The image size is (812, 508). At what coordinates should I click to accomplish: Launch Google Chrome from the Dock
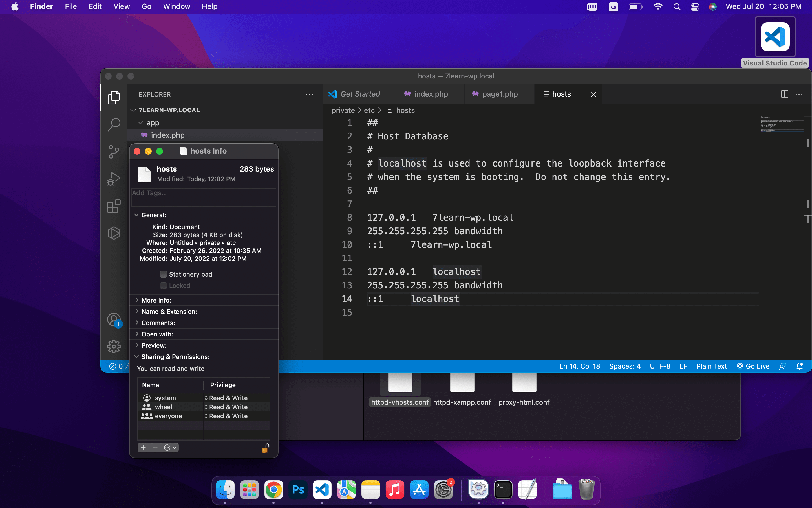pyautogui.click(x=273, y=490)
